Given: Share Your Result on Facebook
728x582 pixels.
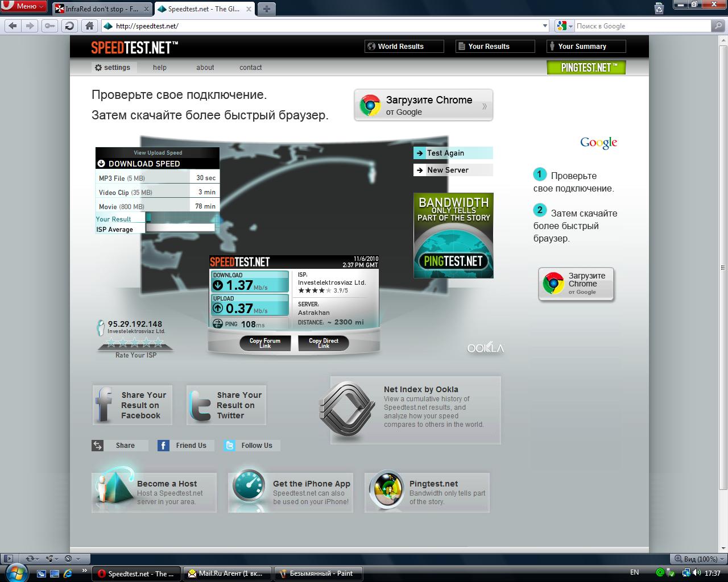Looking at the screenshot, I should coord(132,405).
